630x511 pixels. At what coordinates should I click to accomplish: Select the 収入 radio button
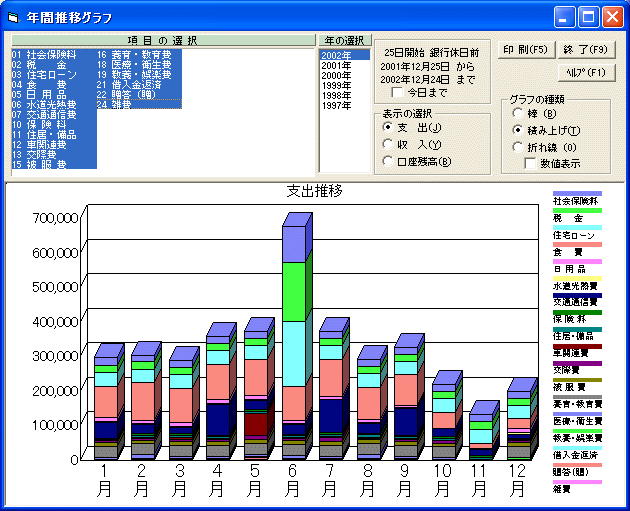(388, 144)
